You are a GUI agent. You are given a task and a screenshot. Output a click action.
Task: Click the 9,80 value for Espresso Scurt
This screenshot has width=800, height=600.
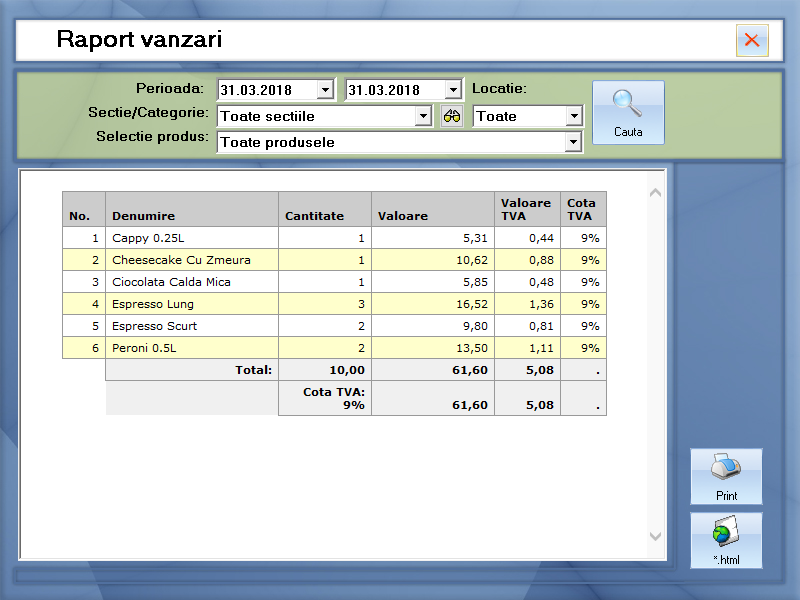click(476, 326)
